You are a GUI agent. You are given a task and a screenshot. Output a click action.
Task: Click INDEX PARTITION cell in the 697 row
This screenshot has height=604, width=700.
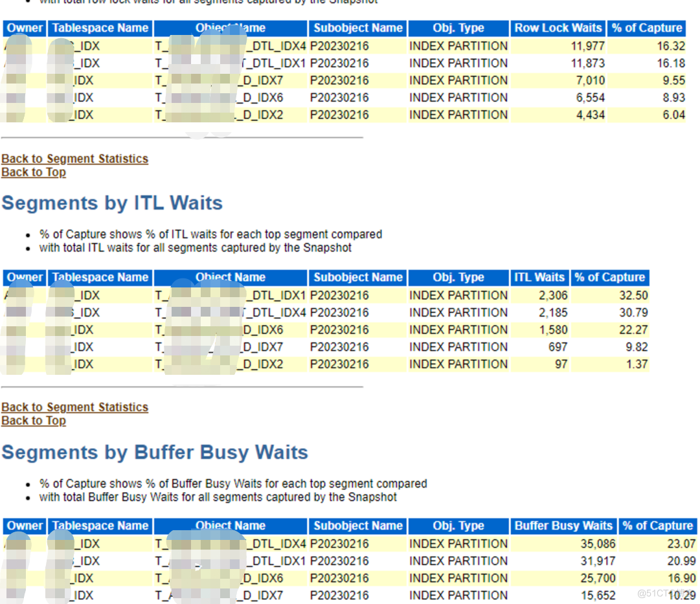458,347
